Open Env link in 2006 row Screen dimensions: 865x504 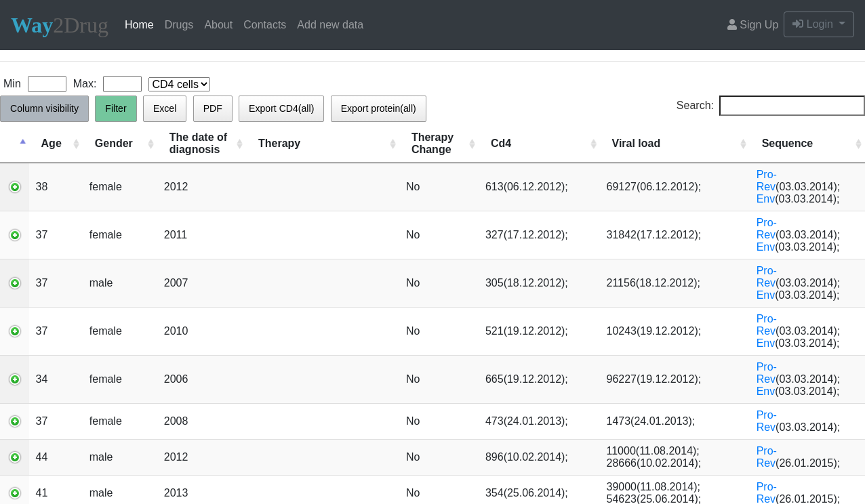pyautogui.click(x=766, y=391)
